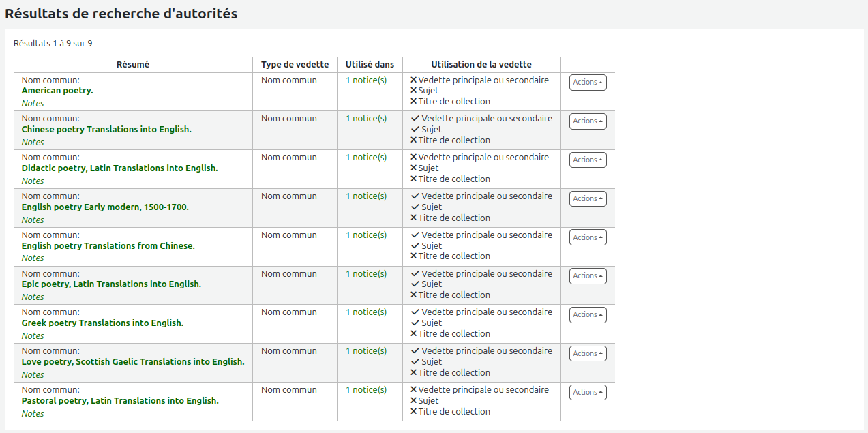Expand Actions for Greek poetry row
Screen dimensions: 868x433
click(x=587, y=315)
